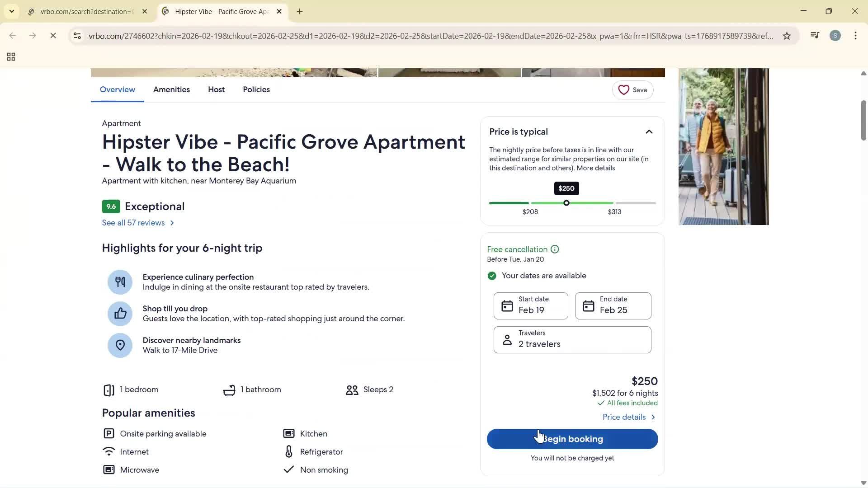Click the travelers person icon
Image resolution: width=868 pixels, height=488 pixels.
[507, 339]
